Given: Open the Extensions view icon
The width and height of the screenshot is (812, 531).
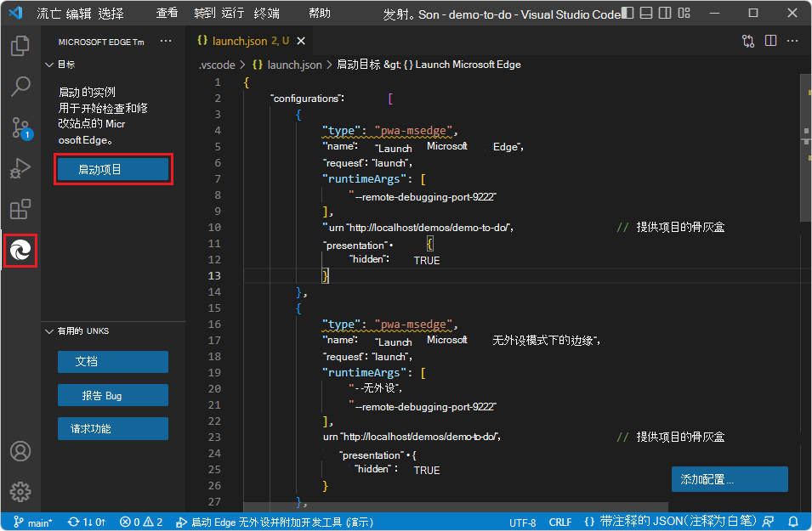Looking at the screenshot, I should point(20,210).
